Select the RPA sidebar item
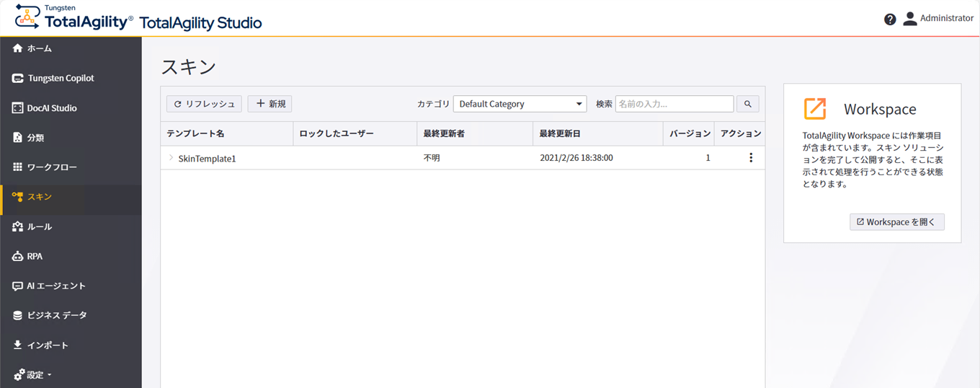The height and width of the screenshot is (388, 980). coord(35,256)
